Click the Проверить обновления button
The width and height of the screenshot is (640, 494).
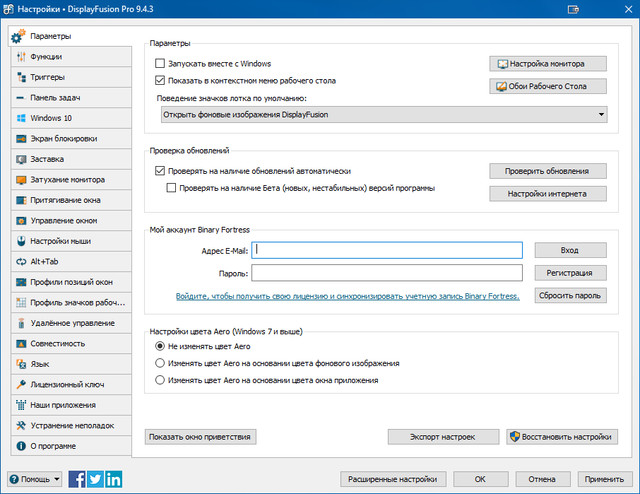(x=548, y=171)
